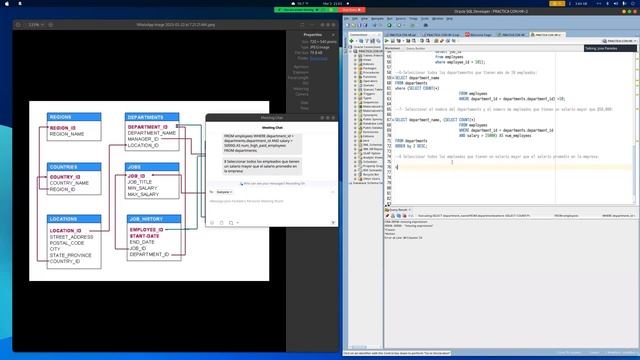Click the Clear eraser icon

[x=447, y=41]
